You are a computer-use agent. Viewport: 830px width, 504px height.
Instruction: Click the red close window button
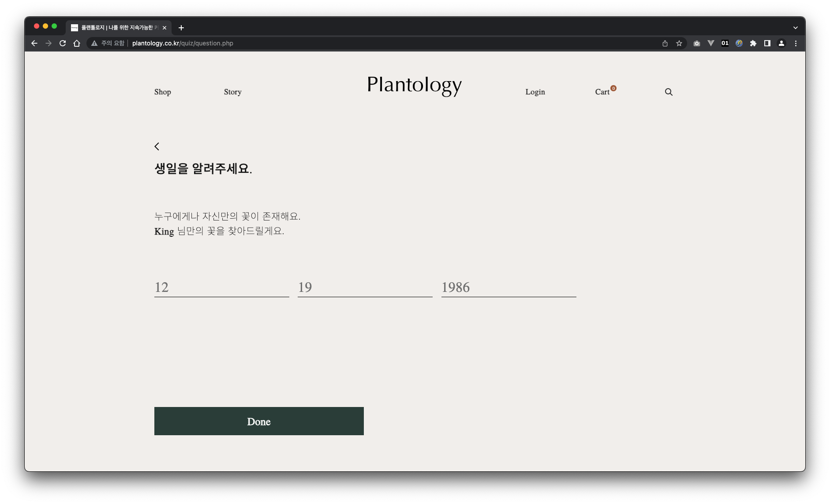[37, 26]
